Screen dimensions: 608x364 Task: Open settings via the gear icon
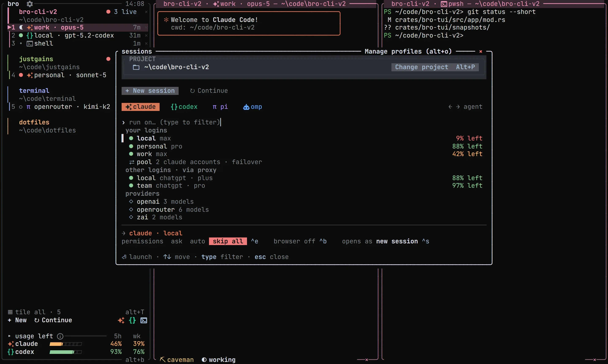coord(30,4)
